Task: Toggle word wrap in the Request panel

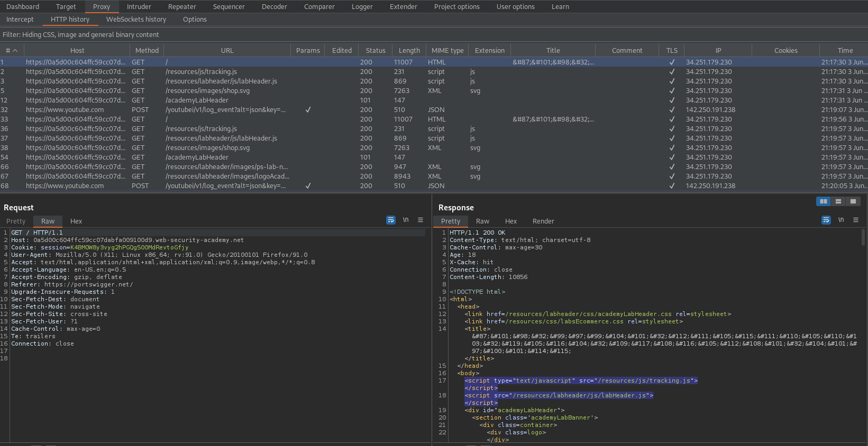Action: pyautogui.click(x=391, y=220)
